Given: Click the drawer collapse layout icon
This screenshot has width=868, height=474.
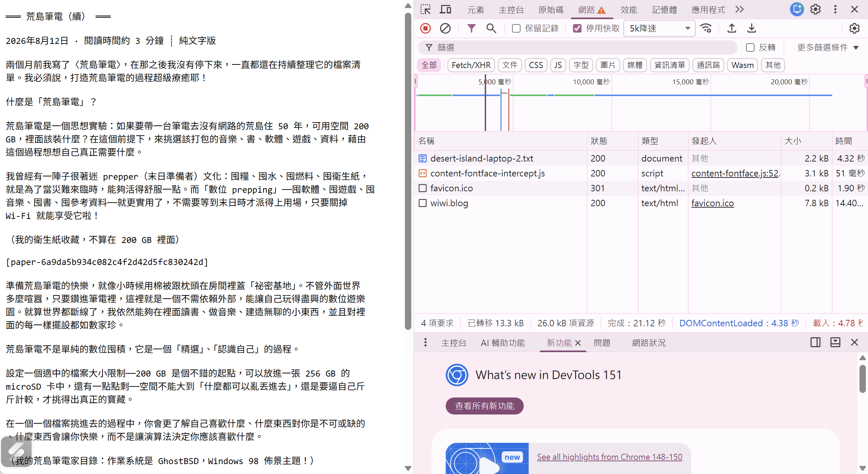Looking at the screenshot, I should (x=835, y=343).
